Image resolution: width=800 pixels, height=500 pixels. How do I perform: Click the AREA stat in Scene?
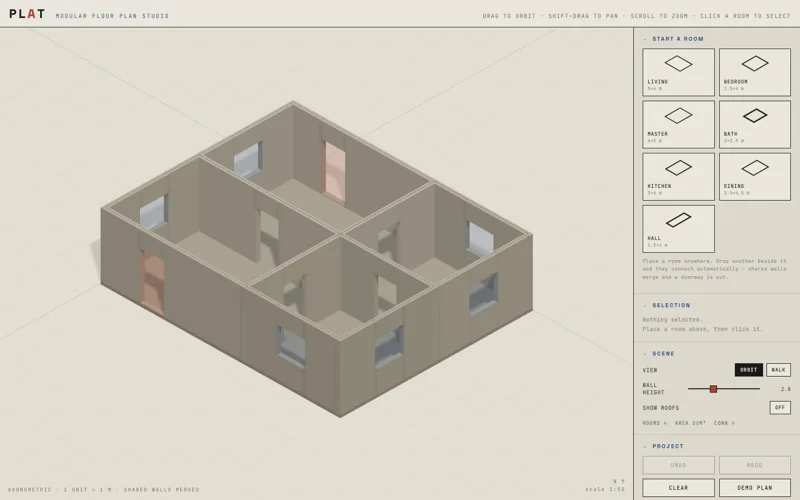[x=690, y=423]
